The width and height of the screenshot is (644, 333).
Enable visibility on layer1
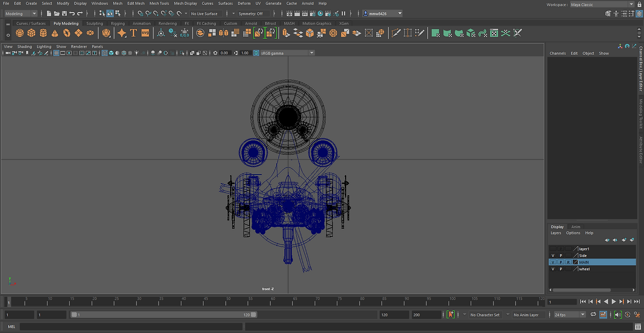click(552, 248)
